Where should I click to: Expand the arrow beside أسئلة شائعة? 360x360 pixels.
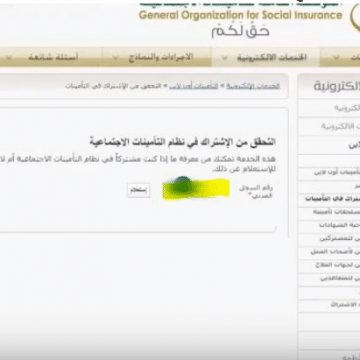pyautogui.click(x=9, y=58)
